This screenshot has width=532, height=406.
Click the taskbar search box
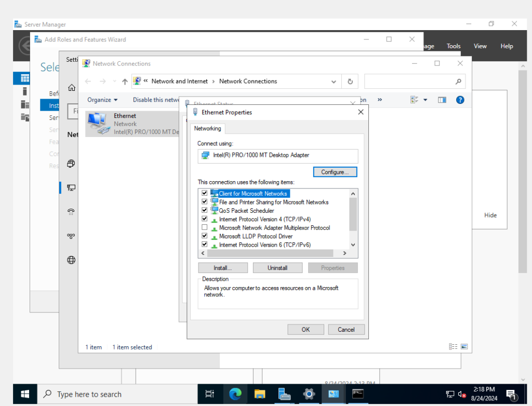tap(117, 394)
